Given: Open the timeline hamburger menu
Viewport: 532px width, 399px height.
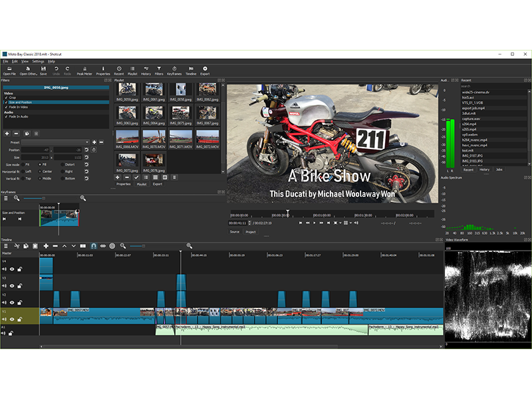Looking at the screenshot, I should point(6,246).
